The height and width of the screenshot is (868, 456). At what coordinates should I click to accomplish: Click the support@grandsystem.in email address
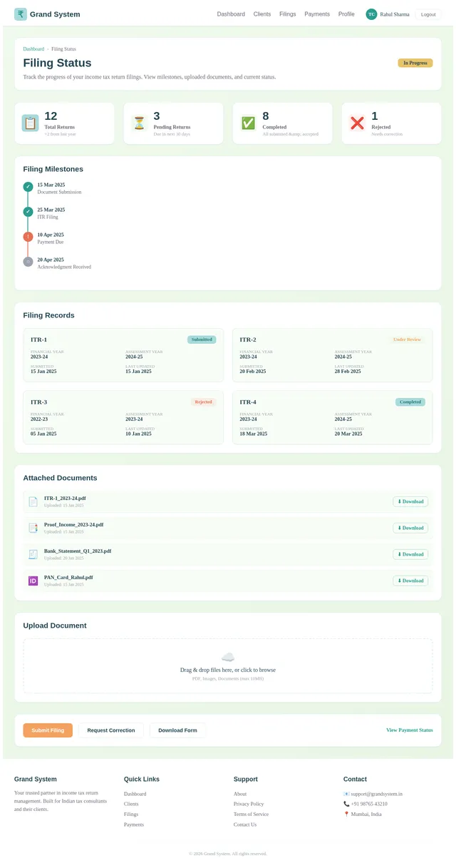tap(377, 794)
